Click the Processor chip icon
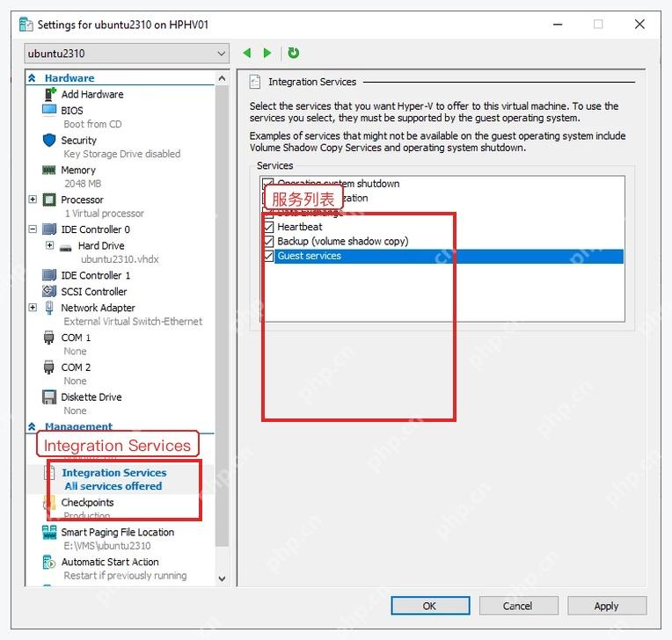Image resolution: width=672 pixels, height=640 pixels. coord(49,200)
